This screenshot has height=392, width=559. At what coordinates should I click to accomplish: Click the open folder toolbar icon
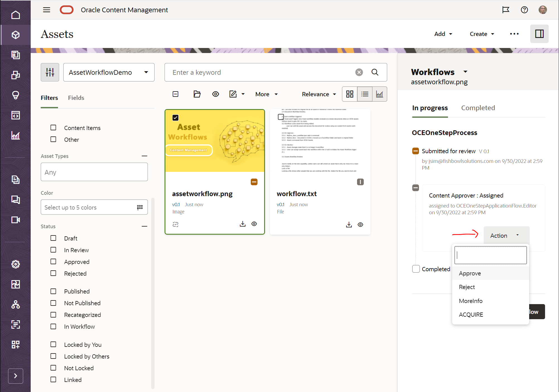[x=197, y=94]
